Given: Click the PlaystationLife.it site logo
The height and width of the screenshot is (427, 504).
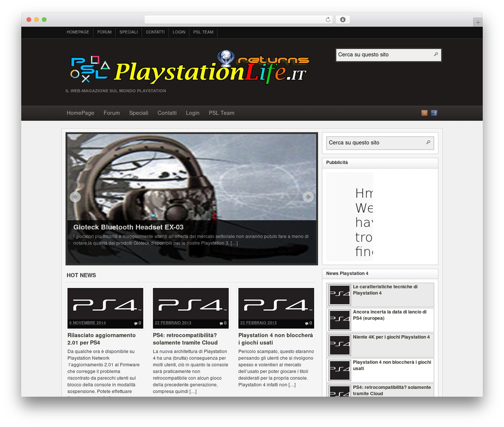Looking at the screenshot, I should (190, 67).
